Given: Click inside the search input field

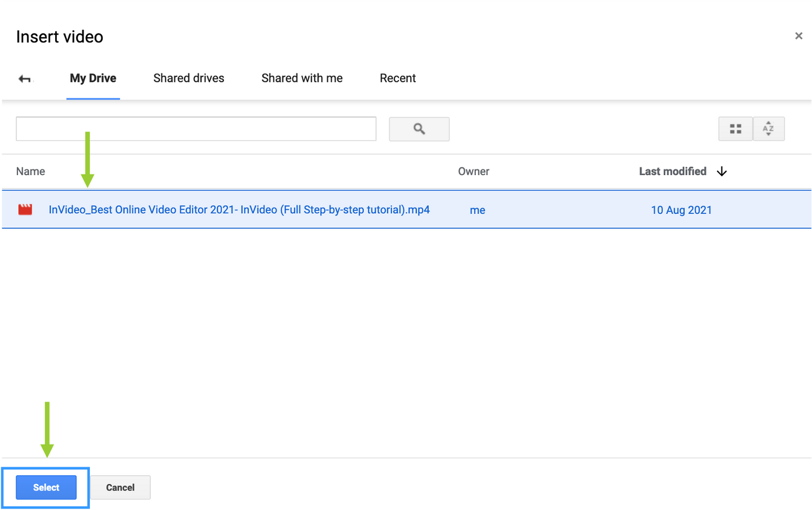Looking at the screenshot, I should (x=195, y=129).
